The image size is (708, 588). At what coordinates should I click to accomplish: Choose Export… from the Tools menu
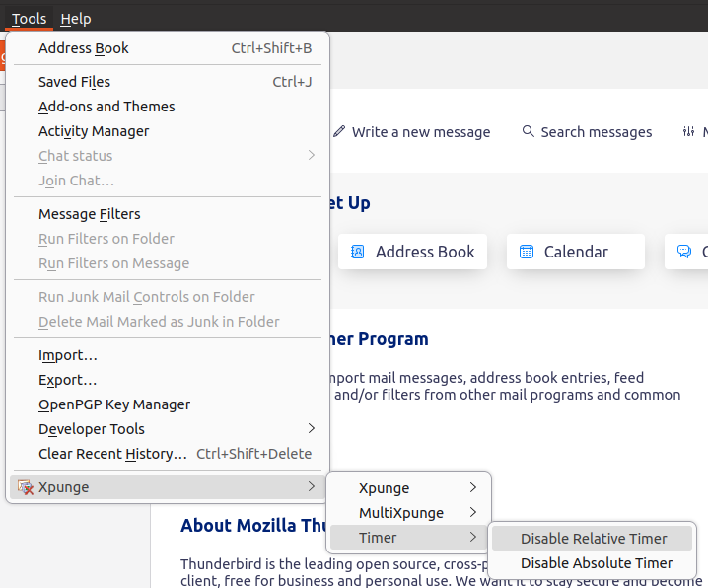coord(168,380)
